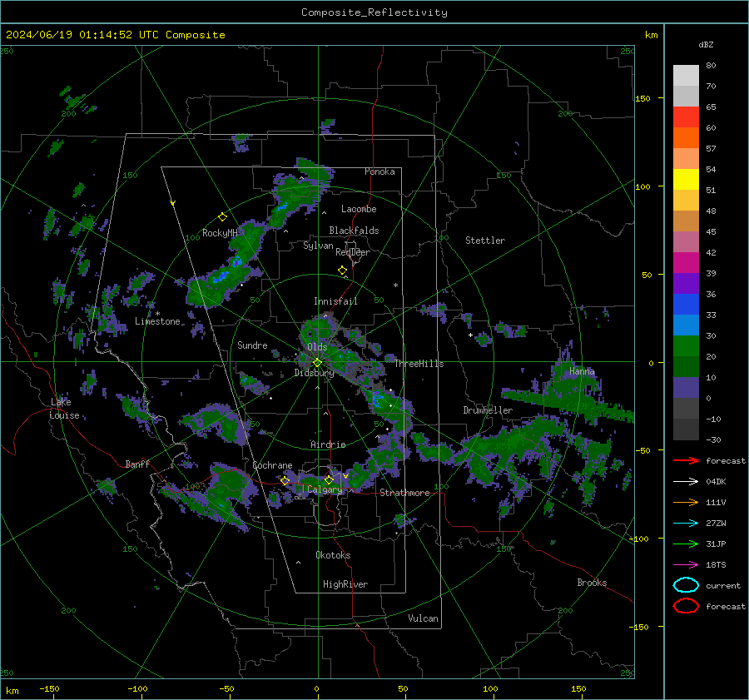
Task: Click the cyan 'current' ellipse icon
Action: [686, 585]
